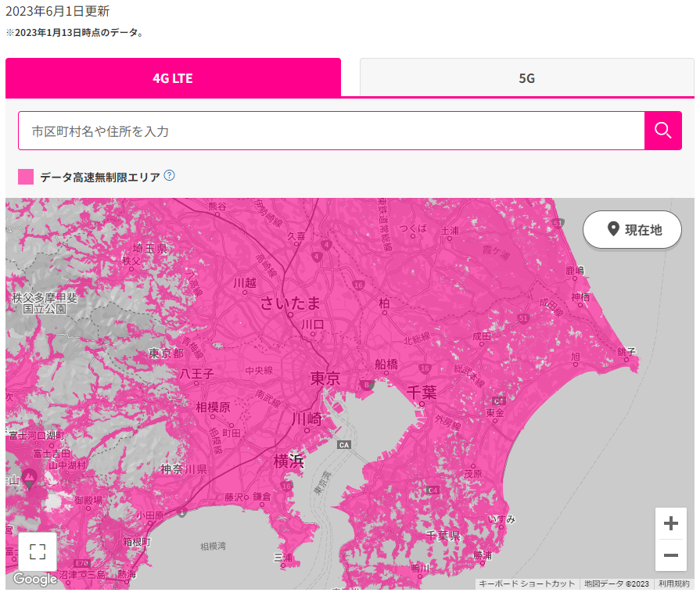Click the CA route shield in Tokyo Bay

(344, 445)
